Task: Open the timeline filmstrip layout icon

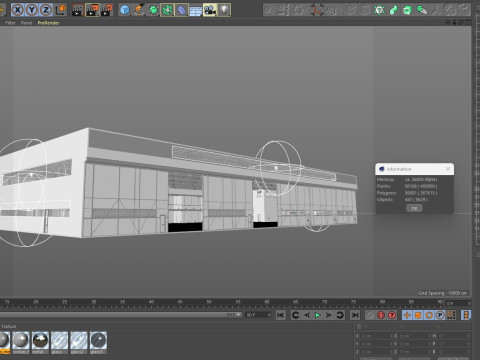Action: click(x=466, y=315)
